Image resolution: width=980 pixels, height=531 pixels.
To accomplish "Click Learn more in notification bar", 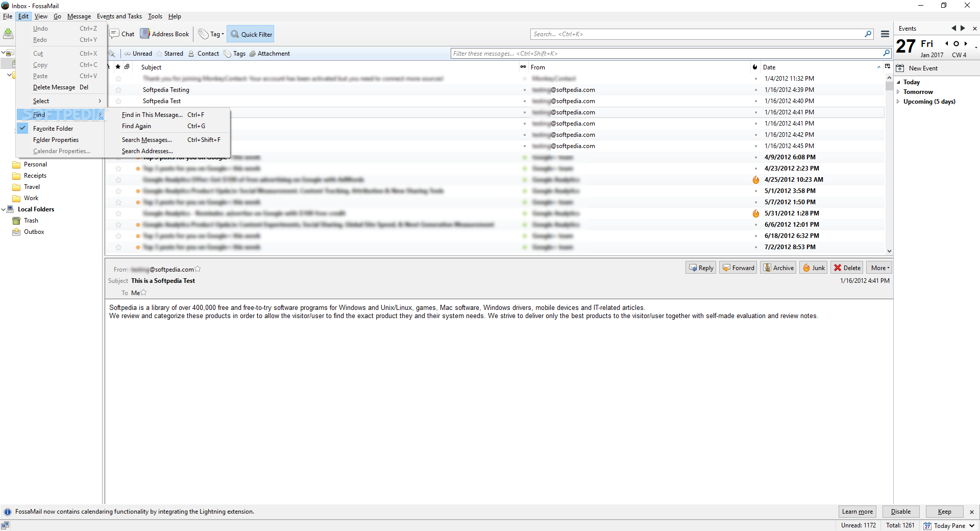I will 857,512.
